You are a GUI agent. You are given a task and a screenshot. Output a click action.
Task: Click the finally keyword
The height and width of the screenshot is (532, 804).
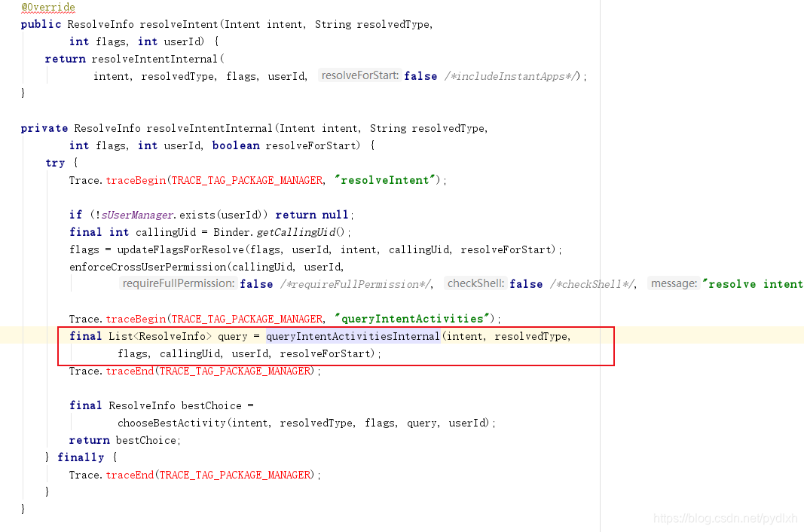[81, 457]
